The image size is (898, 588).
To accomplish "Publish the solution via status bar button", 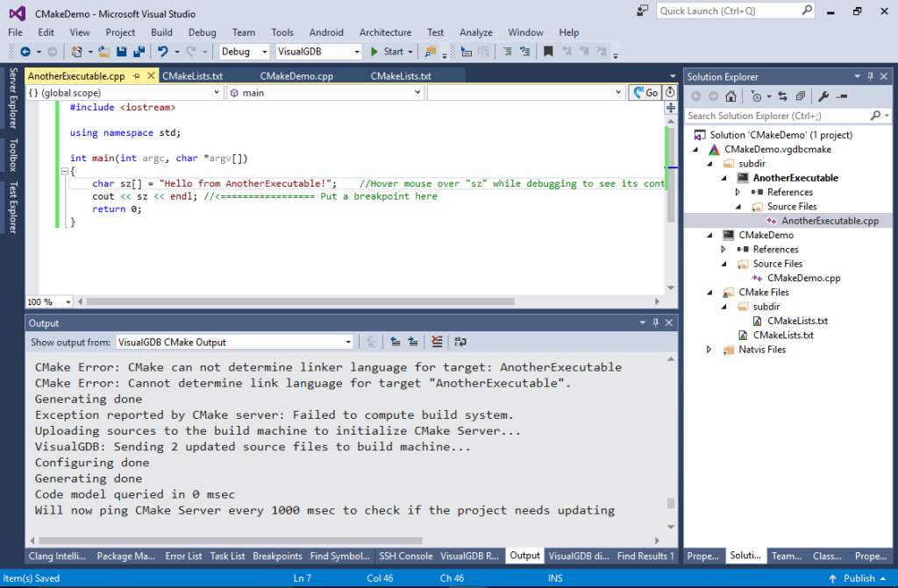I will (x=857, y=577).
